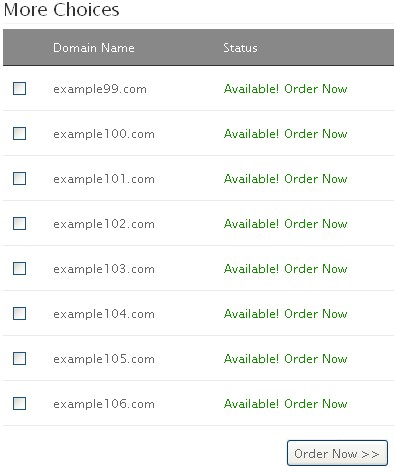Viewport: 394px width, 473px height.
Task: Follow Available! Order Now link for example100.com
Action: point(286,134)
